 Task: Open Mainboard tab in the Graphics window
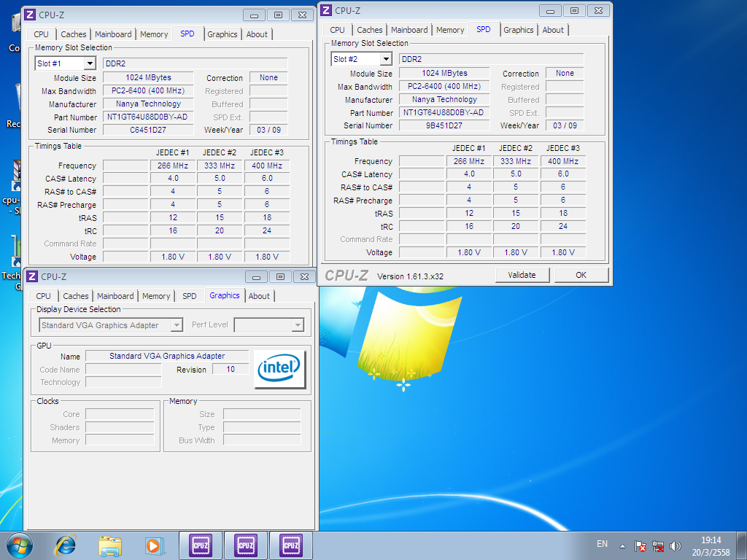[115, 296]
